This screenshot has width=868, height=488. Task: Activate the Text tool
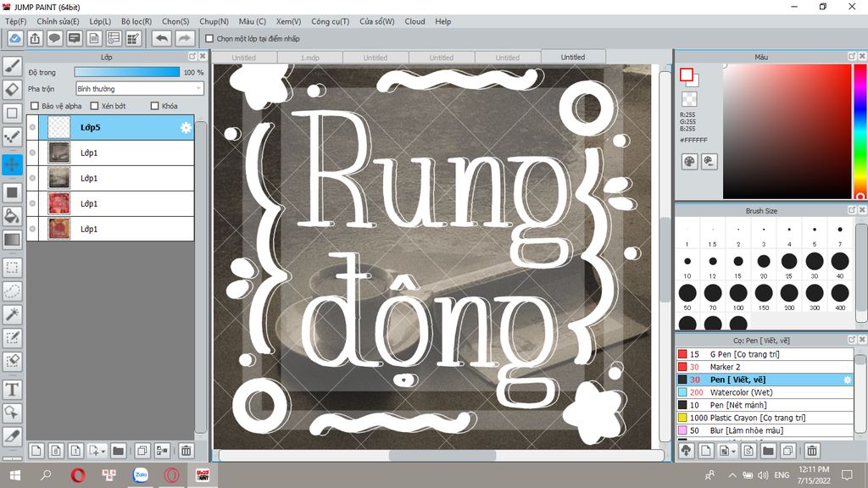coord(12,390)
